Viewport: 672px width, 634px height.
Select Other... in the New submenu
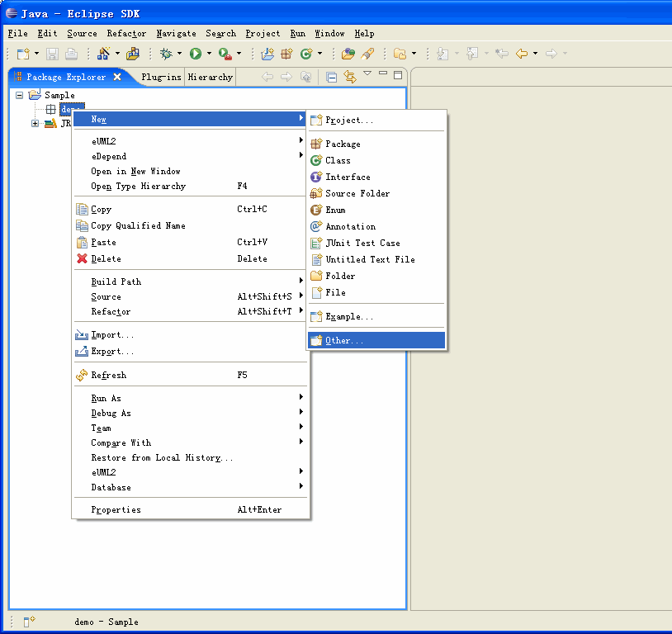click(x=376, y=341)
